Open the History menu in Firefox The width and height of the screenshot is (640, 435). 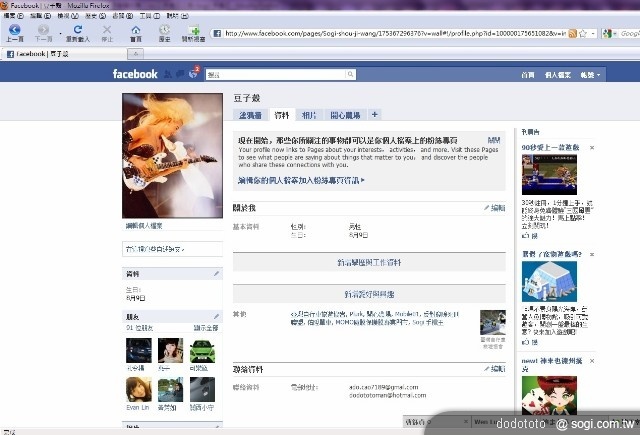pos(95,16)
